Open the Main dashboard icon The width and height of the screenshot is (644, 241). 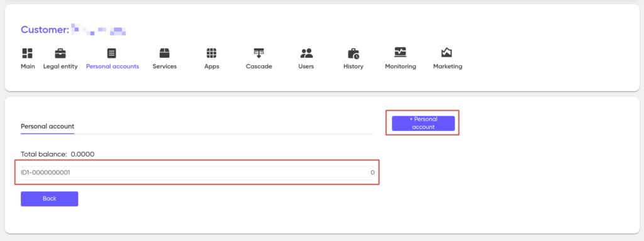(x=28, y=53)
